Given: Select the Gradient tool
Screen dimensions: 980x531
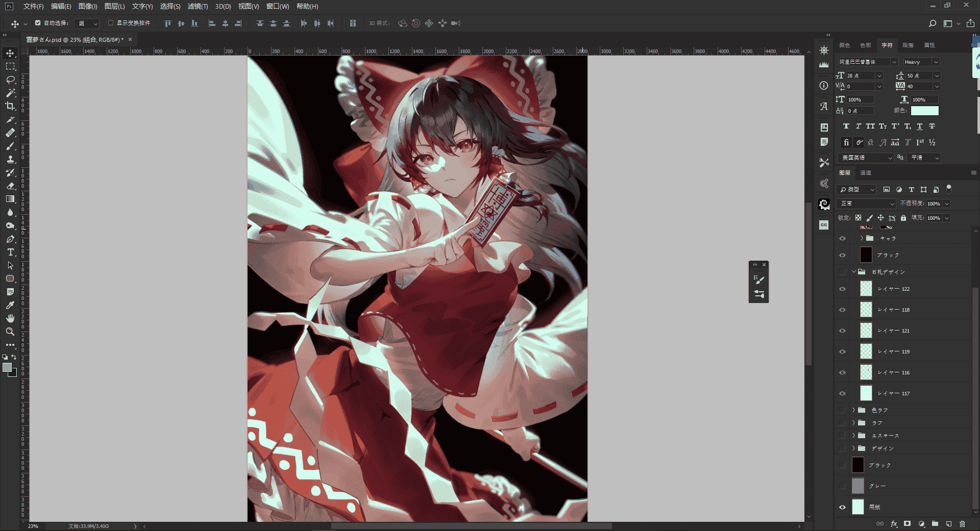Looking at the screenshot, I should click(10, 199).
